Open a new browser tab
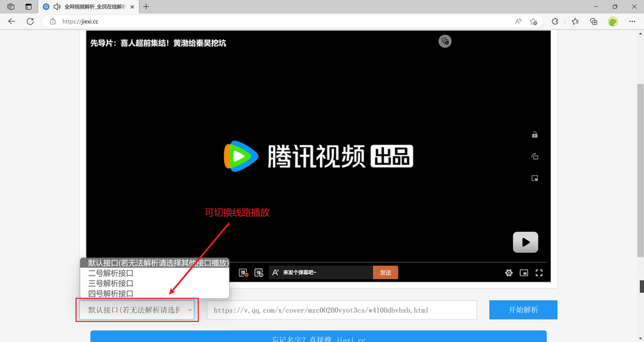 146,7
